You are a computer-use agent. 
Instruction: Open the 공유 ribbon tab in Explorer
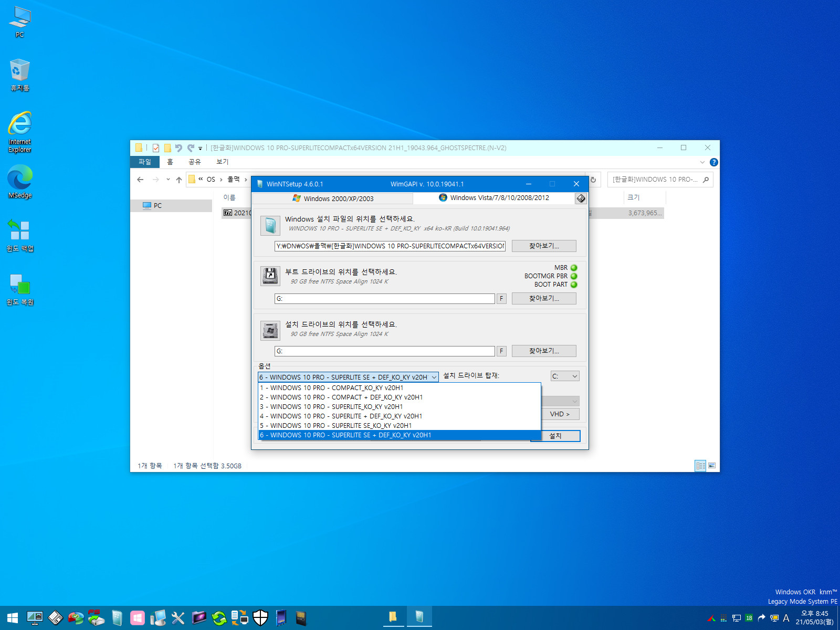195,162
